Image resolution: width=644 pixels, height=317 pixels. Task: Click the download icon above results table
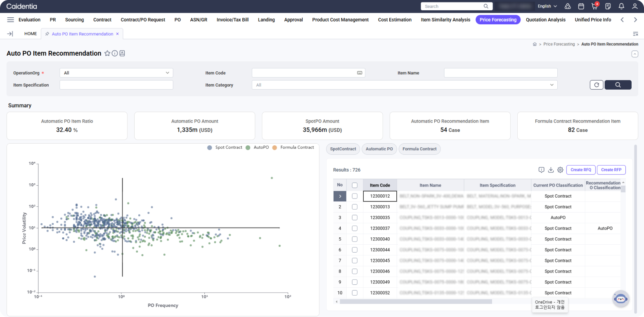(x=551, y=170)
